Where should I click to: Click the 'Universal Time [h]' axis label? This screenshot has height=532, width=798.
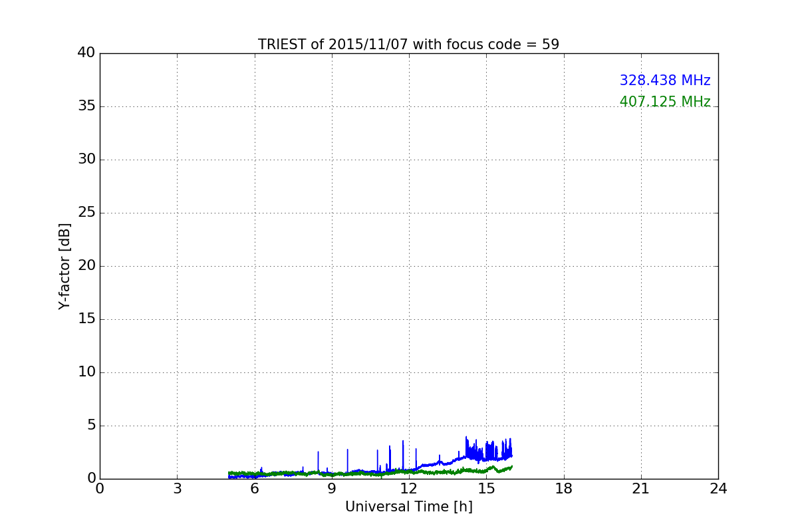click(409, 507)
